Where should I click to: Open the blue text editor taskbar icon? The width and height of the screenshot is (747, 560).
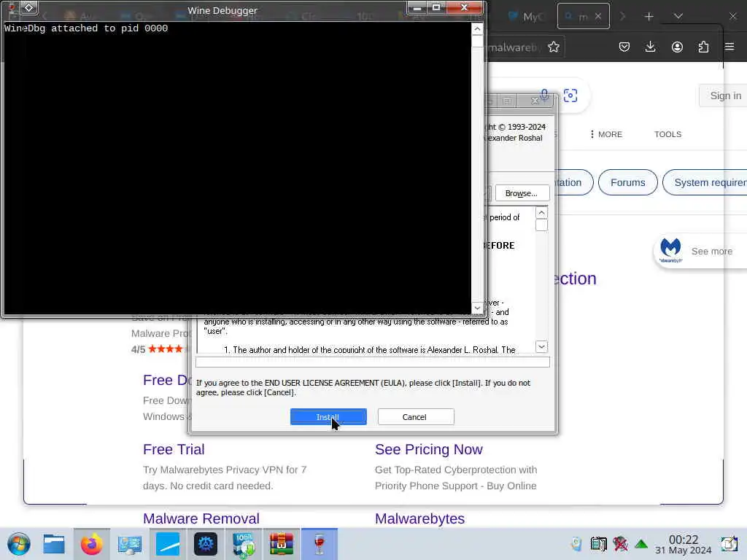[168, 544]
